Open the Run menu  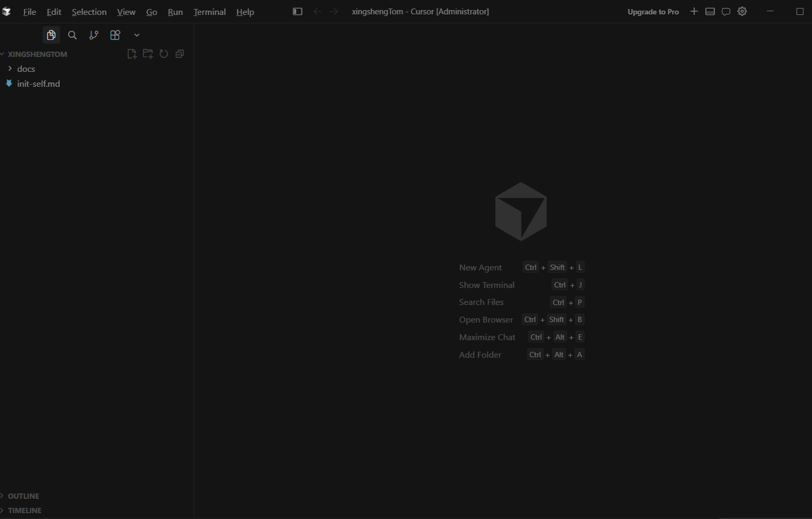(175, 12)
